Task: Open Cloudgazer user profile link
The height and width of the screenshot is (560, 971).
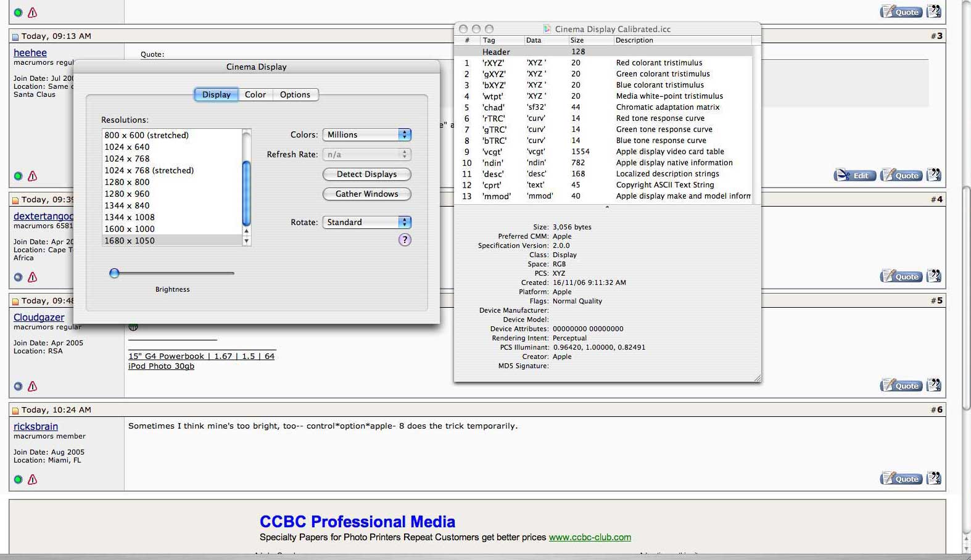Action: coord(39,318)
